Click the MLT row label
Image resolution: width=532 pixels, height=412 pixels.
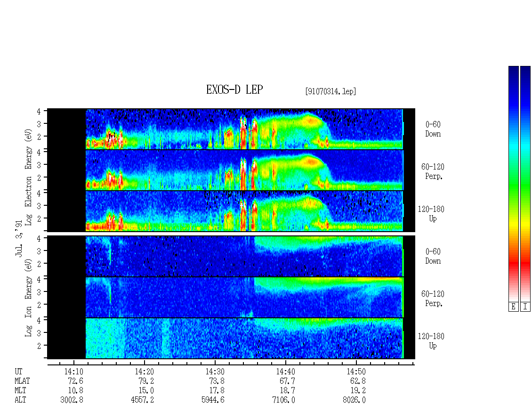(x=20, y=391)
